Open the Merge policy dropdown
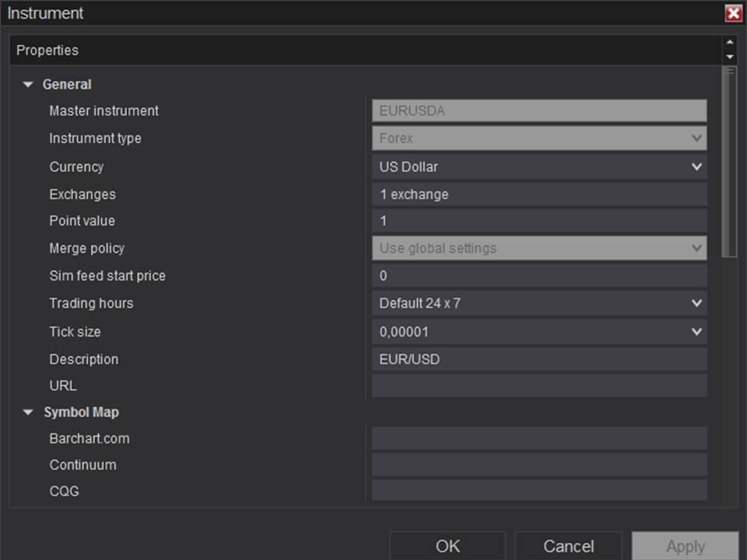Viewport: 747px width, 560px height. click(x=539, y=248)
